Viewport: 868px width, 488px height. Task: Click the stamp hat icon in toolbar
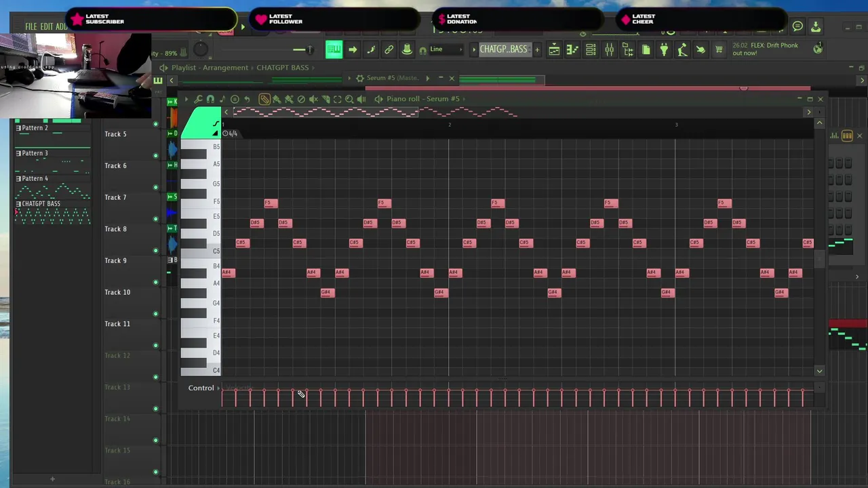click(407, 49)
